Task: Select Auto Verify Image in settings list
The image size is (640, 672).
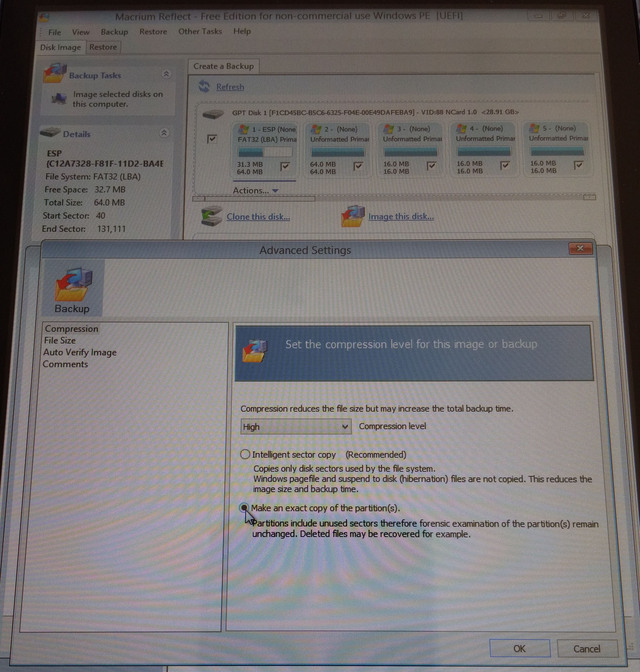Action: pos(79,352)
